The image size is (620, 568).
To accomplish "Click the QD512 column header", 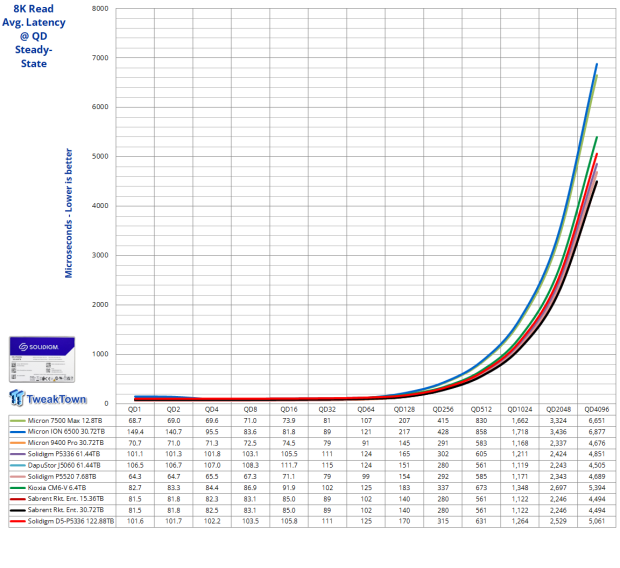I will (481, 409).
